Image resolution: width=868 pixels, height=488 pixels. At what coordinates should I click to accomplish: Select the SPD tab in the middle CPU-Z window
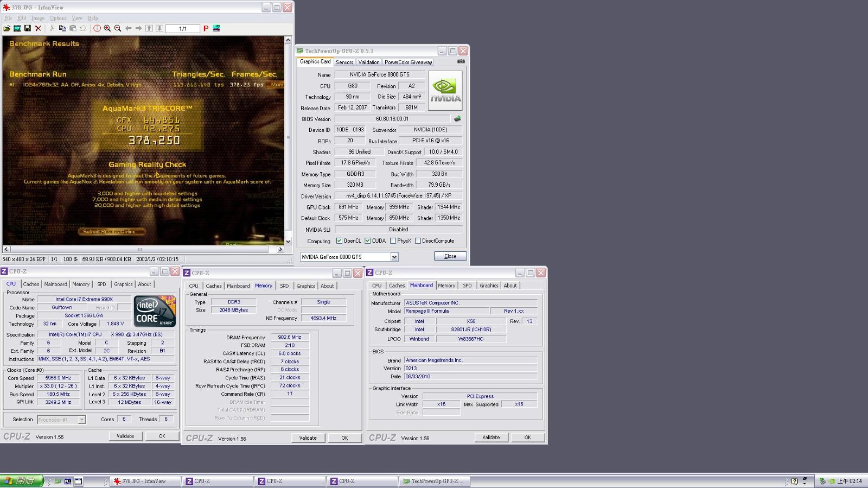click(x=284, y=286)
